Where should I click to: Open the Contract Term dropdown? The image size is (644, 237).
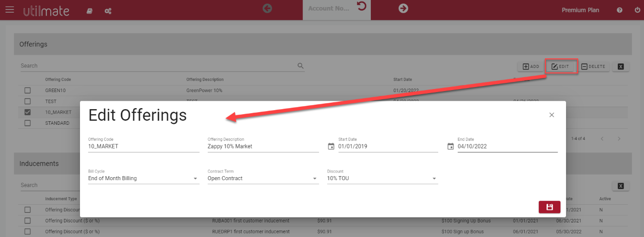[x=314, y=179]
